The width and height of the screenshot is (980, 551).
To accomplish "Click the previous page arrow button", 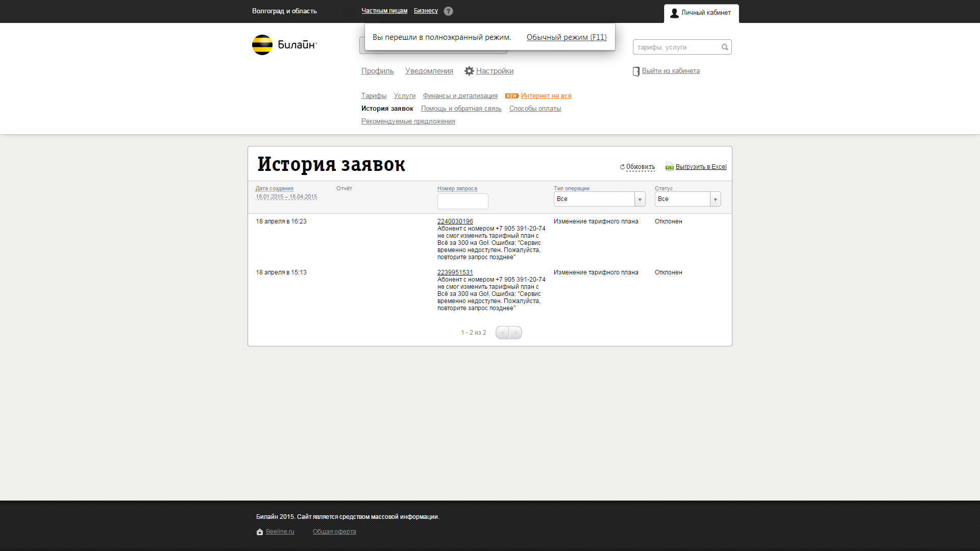I will coord(502,333).
